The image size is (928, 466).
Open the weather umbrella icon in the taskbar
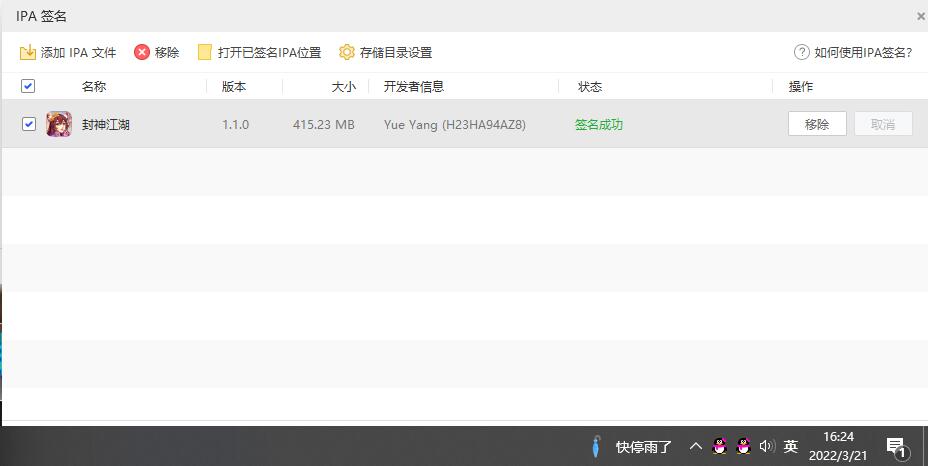596,446
